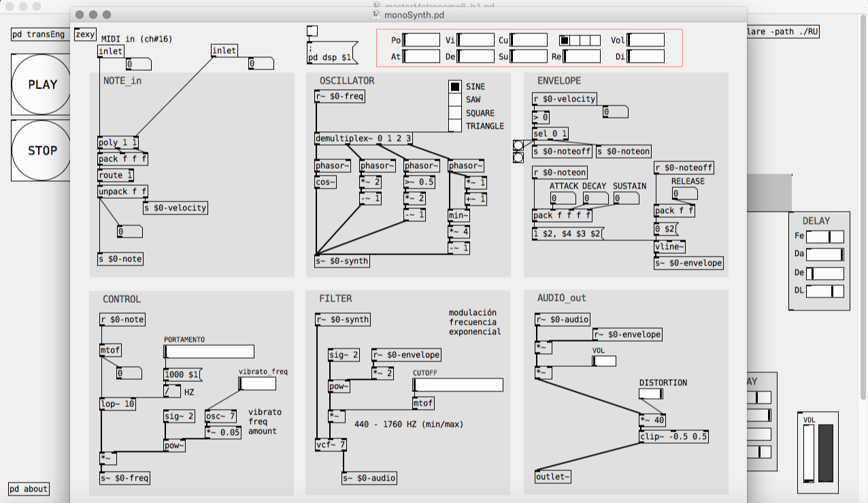Screen dimensions: 868x503
Task: Click the pd transEng object box
Action: (x=38, y=35)
